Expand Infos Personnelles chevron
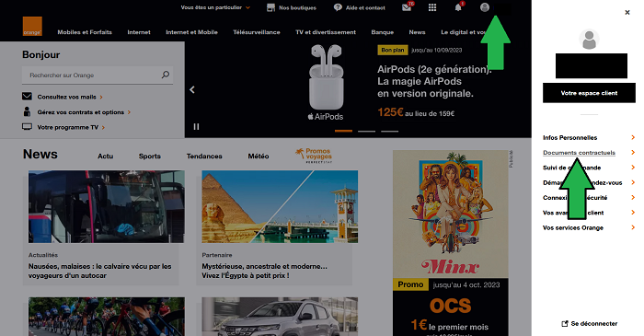Image resolution: width=644 pixels, height=336 pixels. coord(633,137)
